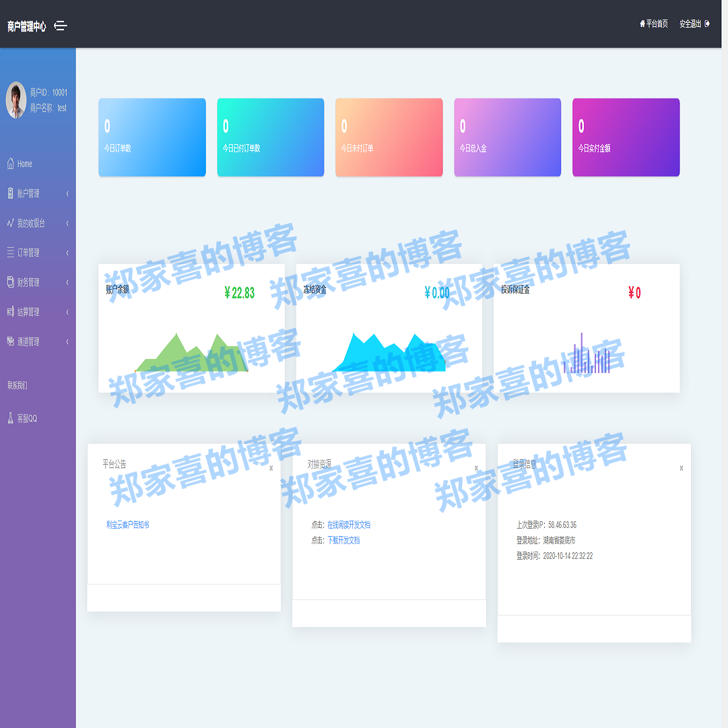Click the 下载开发文档 link

[x=343, y=540]
